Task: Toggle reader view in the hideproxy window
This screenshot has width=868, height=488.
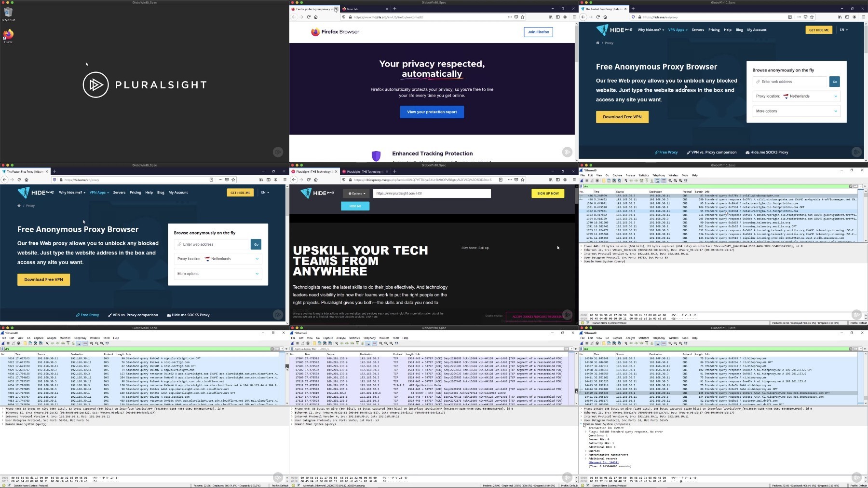Action: click(x=501, y=180)
